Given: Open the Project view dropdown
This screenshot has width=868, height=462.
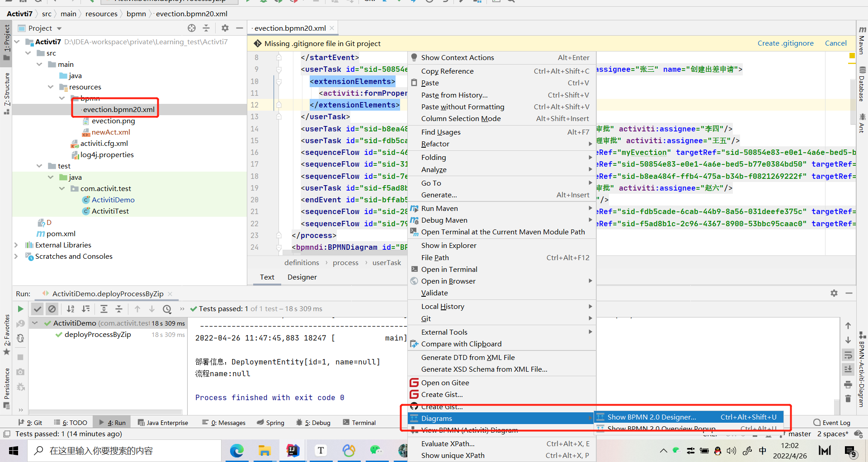Looking at the screenshot, I should (x=59, y=28).
